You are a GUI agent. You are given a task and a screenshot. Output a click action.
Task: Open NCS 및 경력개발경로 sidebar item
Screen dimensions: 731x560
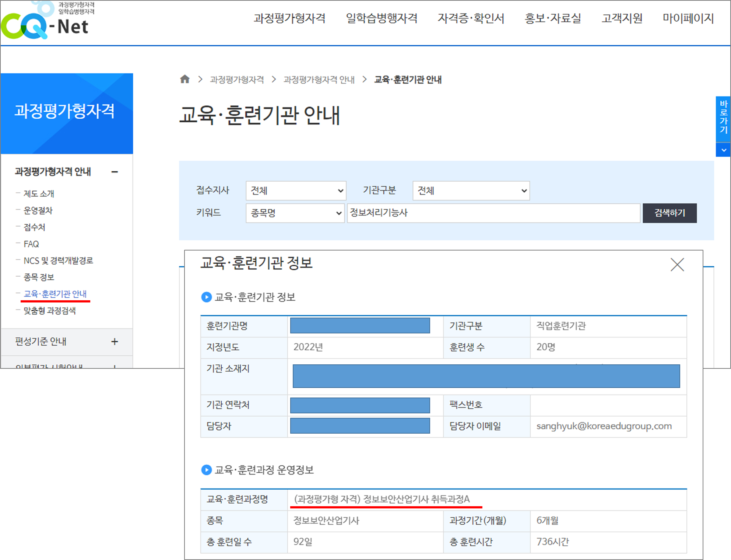(x=58, y=261)
